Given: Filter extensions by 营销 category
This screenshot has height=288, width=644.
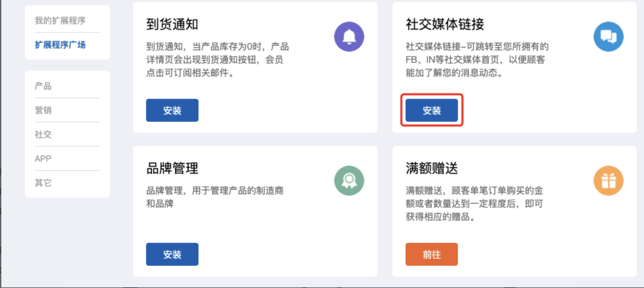Looking at the screenshot, I should tap(43, 110).
